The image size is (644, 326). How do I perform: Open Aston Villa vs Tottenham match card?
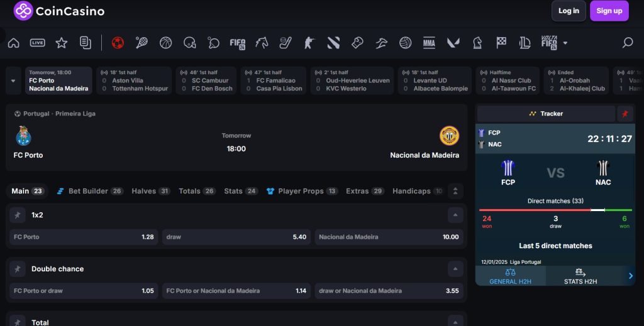pos(134,80)
